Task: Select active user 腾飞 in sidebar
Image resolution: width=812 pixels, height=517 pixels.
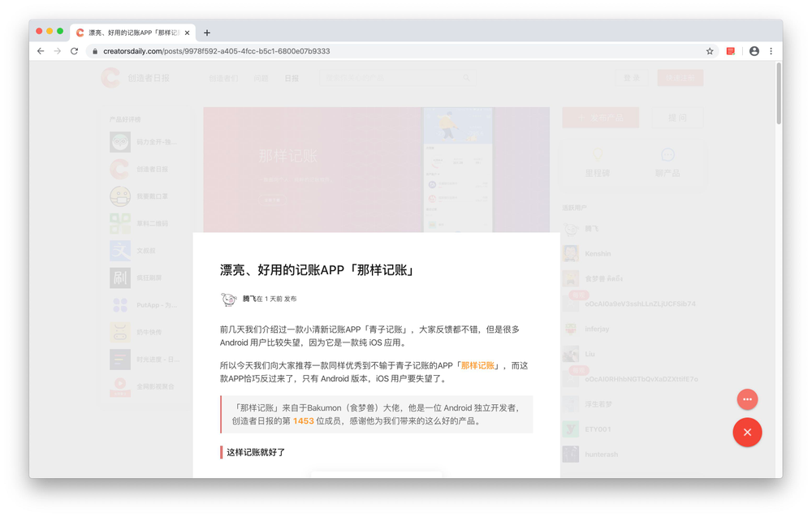Action: coord(591,229)
